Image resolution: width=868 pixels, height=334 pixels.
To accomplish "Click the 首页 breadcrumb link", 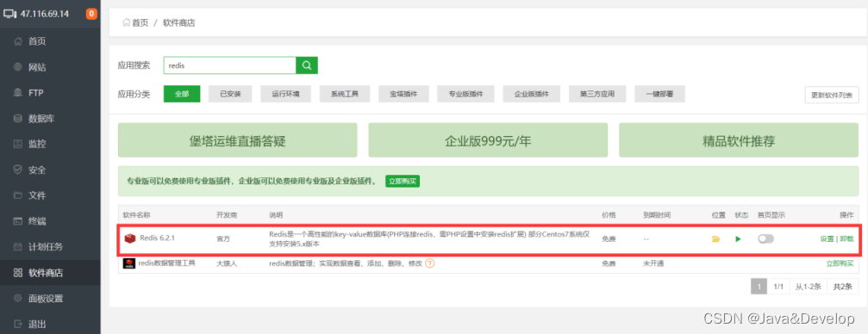I will (140, 22).
